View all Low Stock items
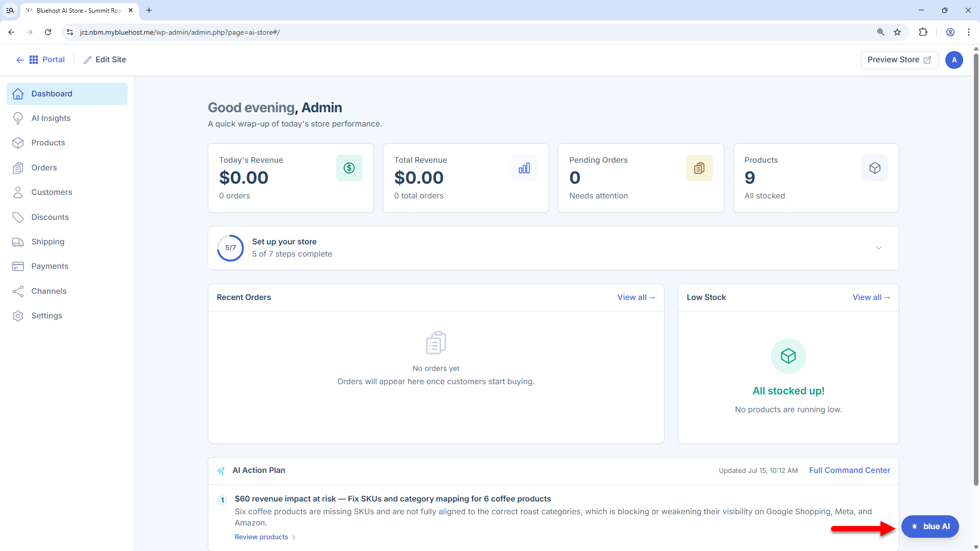 pyautogui.click(x=871, y=297)
